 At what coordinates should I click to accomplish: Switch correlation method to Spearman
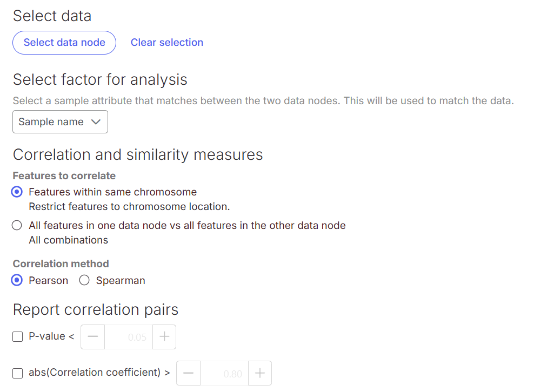(84, 281)
